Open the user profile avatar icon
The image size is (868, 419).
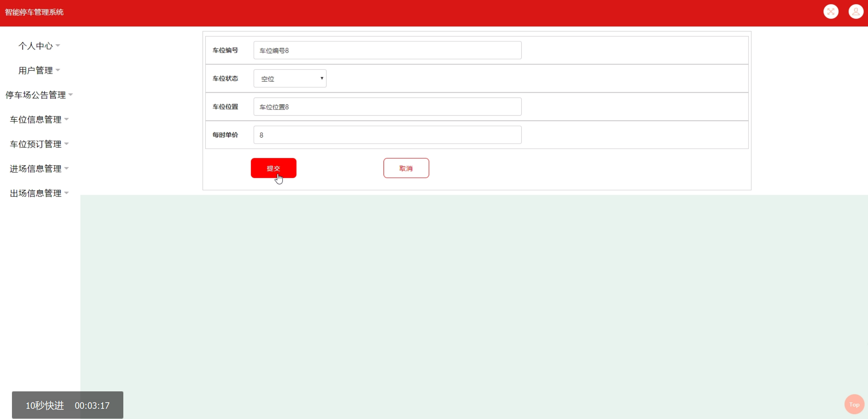tap(856, 12)
